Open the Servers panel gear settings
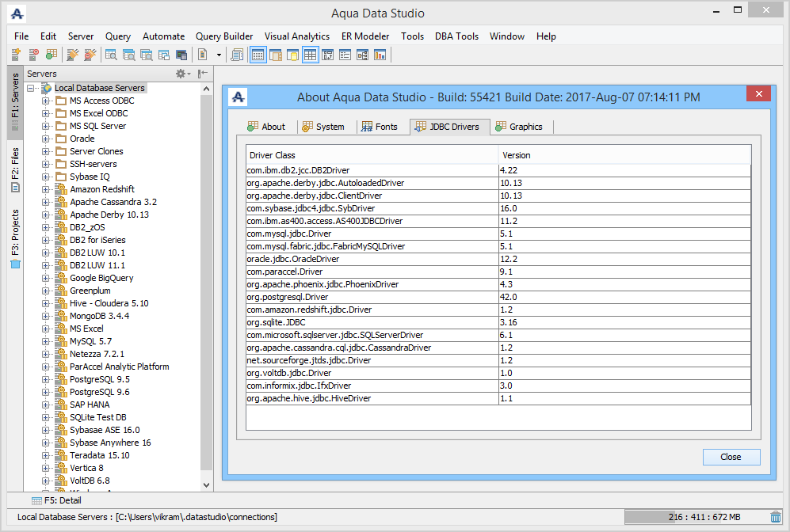Image resolution: width=790 pixels, height=532 pixels. point(181,74)
